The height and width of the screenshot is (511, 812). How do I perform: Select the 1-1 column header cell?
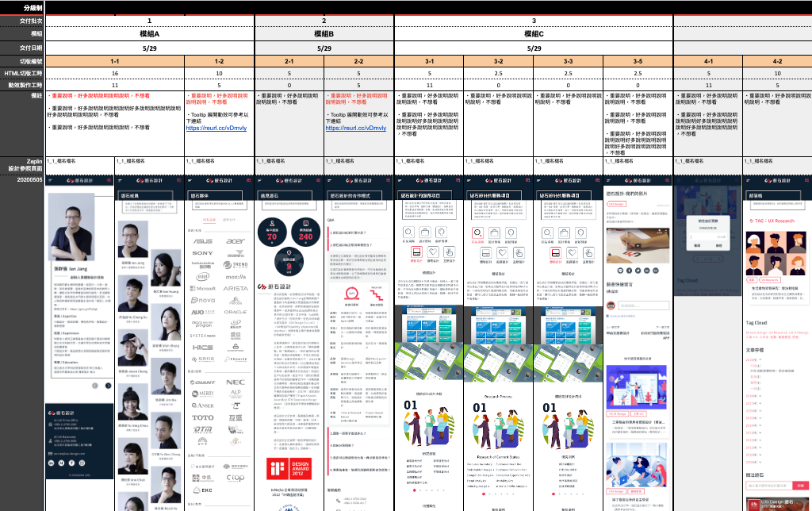point(115,61)
